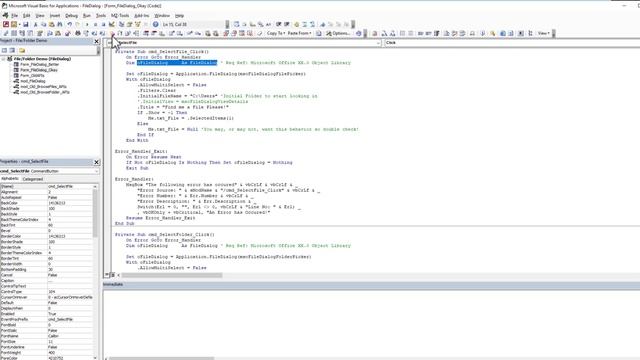Click the Break (pause) icon
The image size is (640, 360).
coord(95,24)
